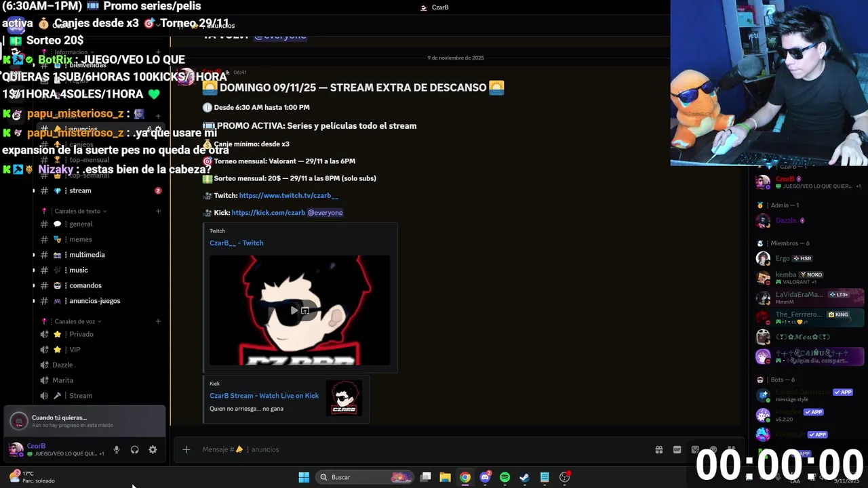Open the Twitch link twitch.tv/czarb__
Screen dimensions: 868x488
[x=288, y=195]
